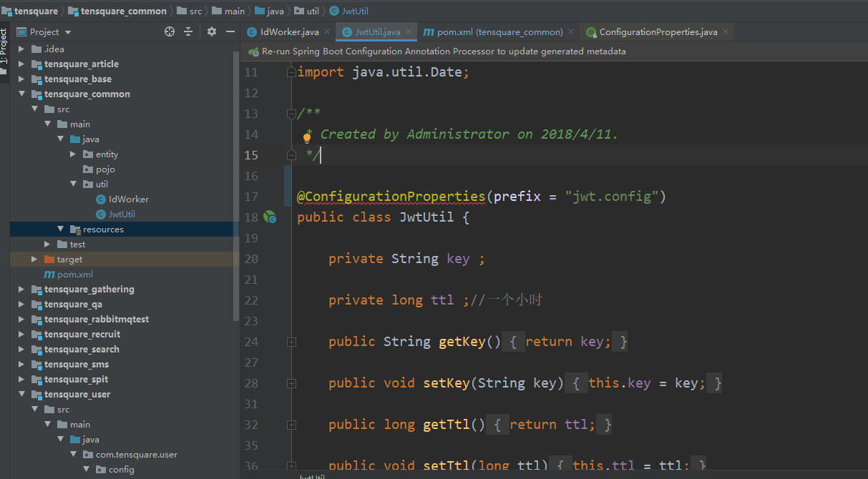The image size is (868, 479).
Task: Click the Collapse All icon in Project toolbar
Action: [190, 31]
